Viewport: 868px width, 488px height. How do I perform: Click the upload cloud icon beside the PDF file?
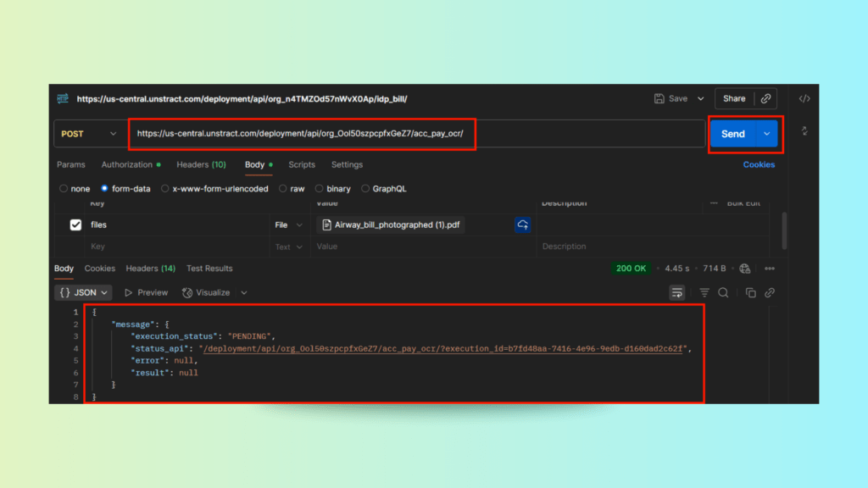point(523,225)
